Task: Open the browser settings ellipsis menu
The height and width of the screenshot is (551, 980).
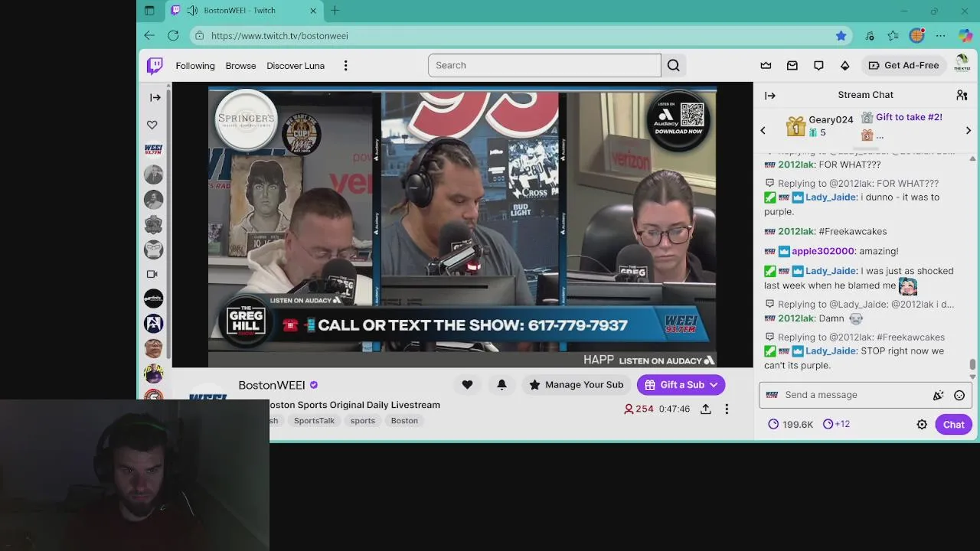Action: pos(940,36)
